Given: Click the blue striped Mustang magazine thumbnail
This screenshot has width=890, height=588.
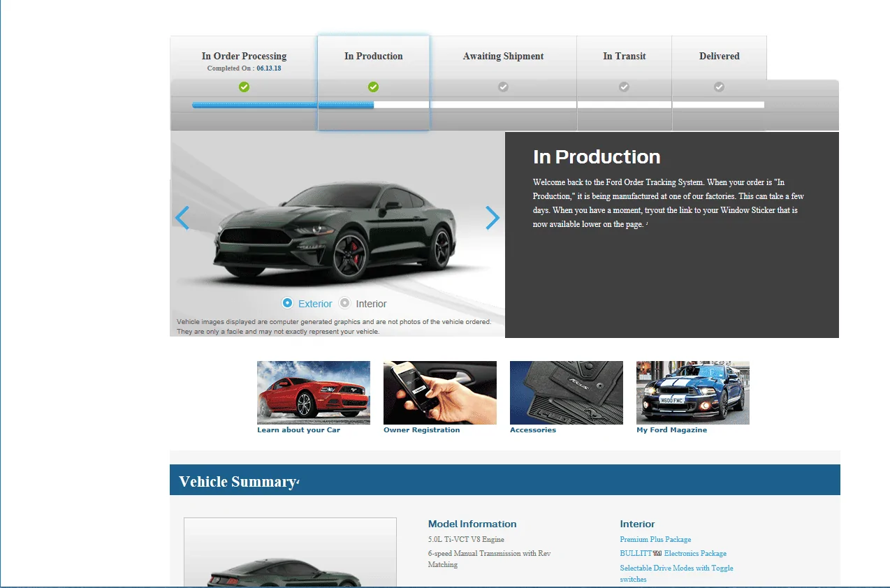Looking at the screenshot, I should coord(693,392).
